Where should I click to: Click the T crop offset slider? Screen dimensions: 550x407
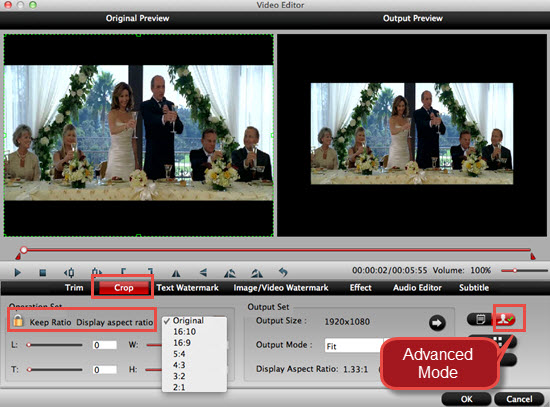click(54, 369)
